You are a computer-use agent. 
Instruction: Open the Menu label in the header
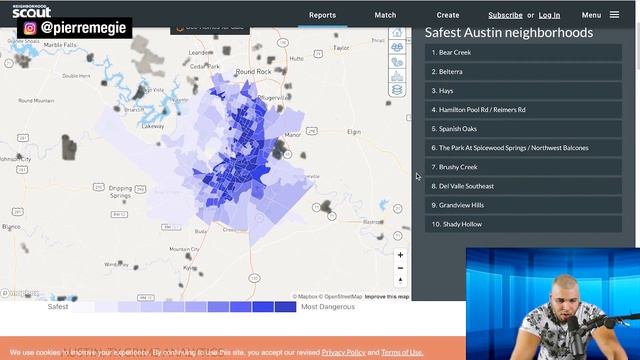pyautogui.click(x=591, y=15)
